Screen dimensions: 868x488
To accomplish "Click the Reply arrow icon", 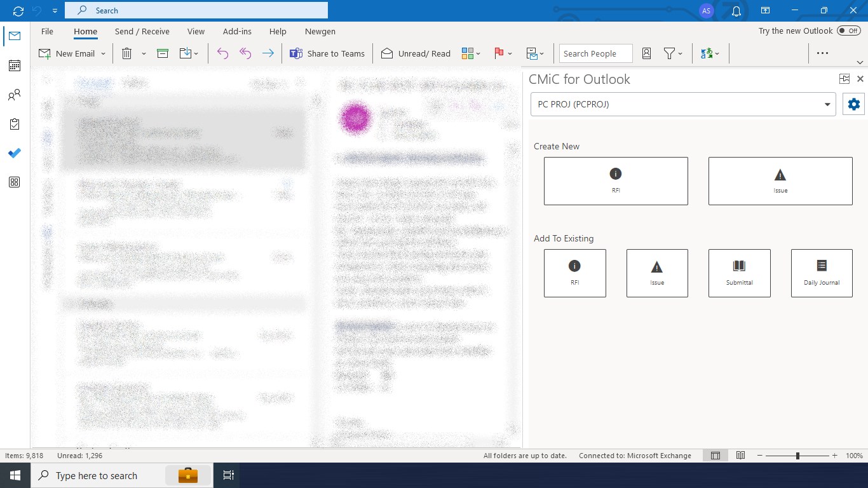I will tap(222, 53).
